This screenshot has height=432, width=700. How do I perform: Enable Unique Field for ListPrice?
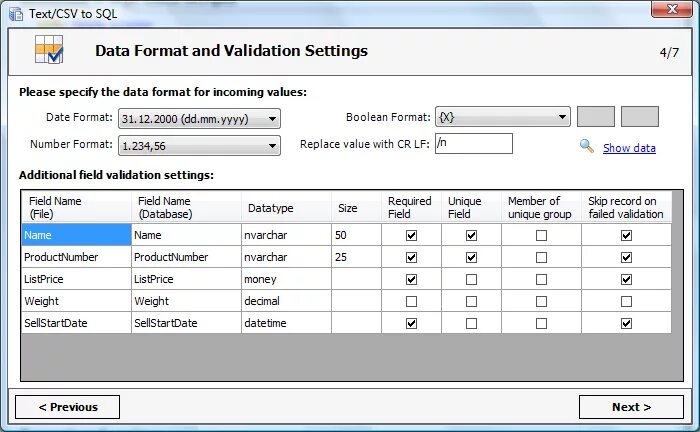(x=471, y=279)
